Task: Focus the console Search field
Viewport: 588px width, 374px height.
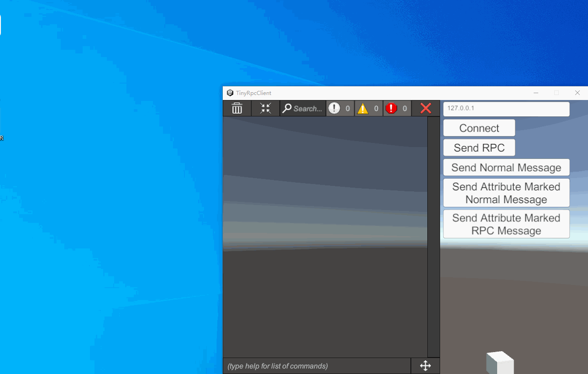Action: click(x=303, y=108)
